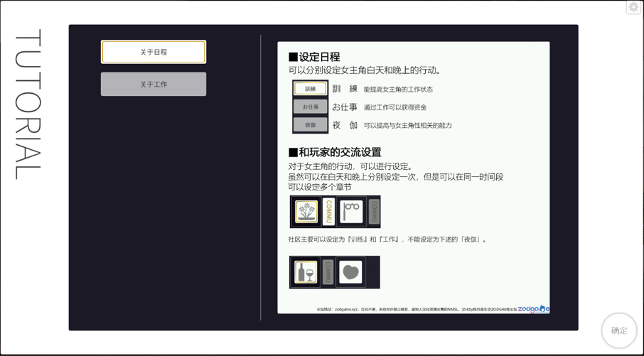Click the 设定日程 heading
644x356 pixels.
tap(315, 57)
